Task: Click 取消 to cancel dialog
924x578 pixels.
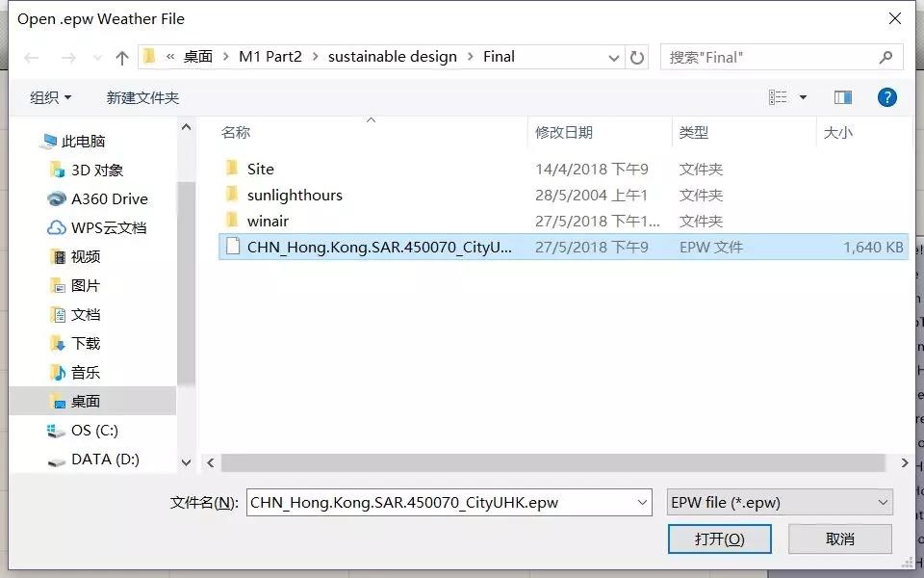Action: click(839, 539)
